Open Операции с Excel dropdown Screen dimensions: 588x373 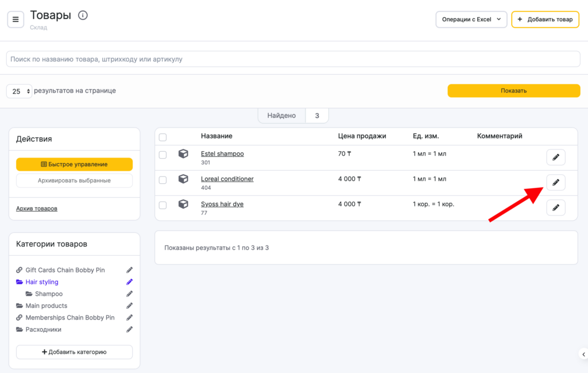pyautogui.click(x=471, y=20)
